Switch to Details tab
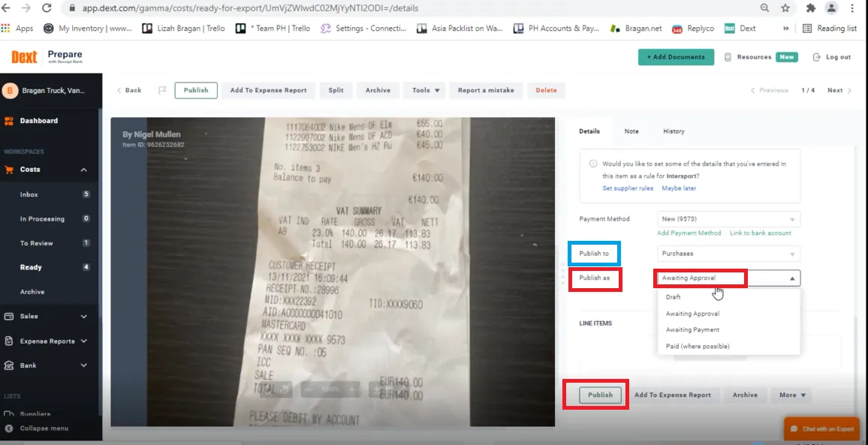 (x=589, y=131)
